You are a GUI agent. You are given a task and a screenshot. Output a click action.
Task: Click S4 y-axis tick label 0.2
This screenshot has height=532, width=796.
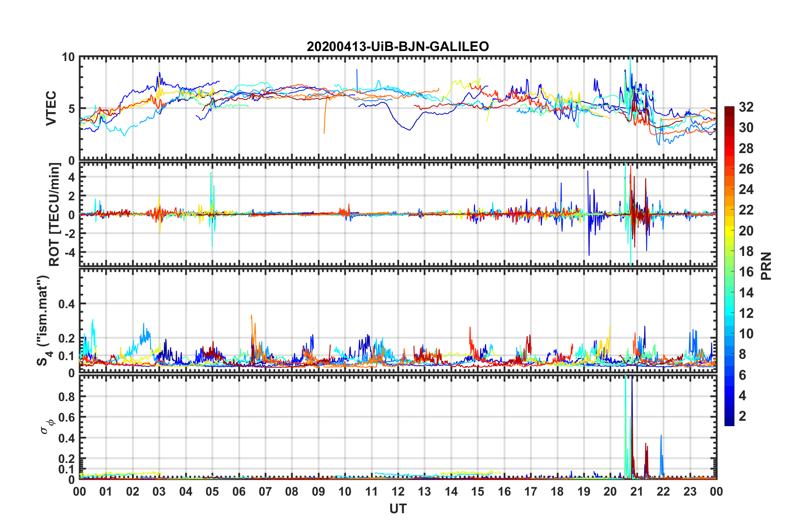[x=67, y=339]
